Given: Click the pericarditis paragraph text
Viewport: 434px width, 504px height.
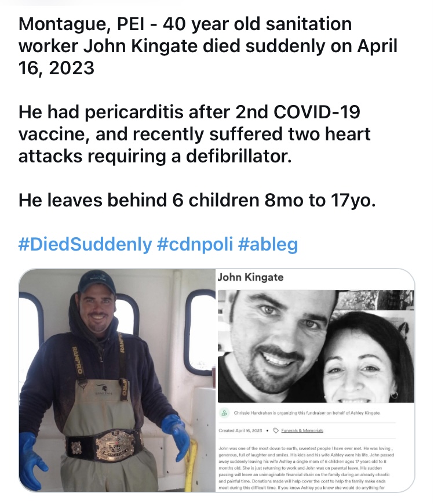Looking at the screenshot, I should (194, 134).
